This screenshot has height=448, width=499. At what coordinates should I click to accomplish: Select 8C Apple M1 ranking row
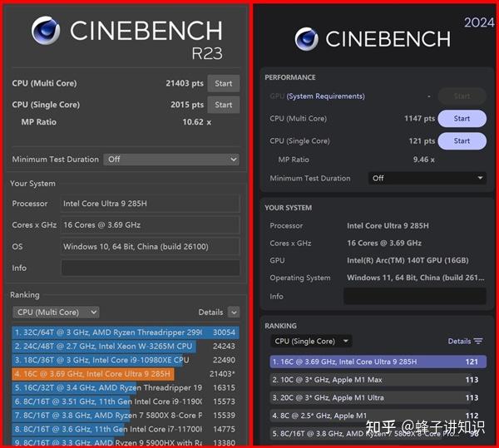(x=378, y=416)
